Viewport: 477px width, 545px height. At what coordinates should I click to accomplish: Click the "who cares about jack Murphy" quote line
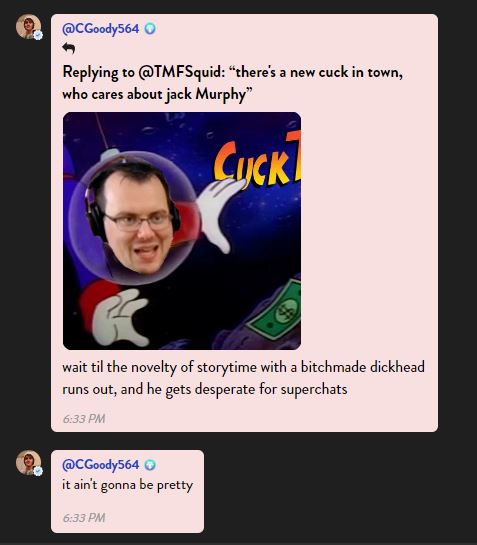click(x=157, y=94)
